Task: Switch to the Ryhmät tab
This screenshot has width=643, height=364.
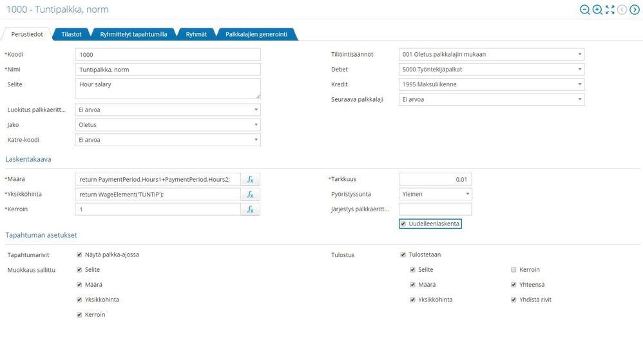Action: click(x=197, y=34)
